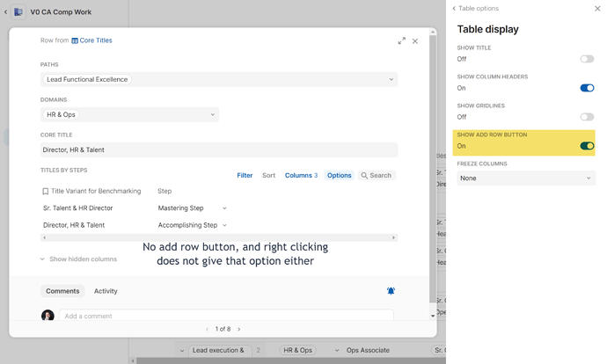Select the Lead Functional Excellence chip
Screen dimensions: 607x364
coord(87,79)
